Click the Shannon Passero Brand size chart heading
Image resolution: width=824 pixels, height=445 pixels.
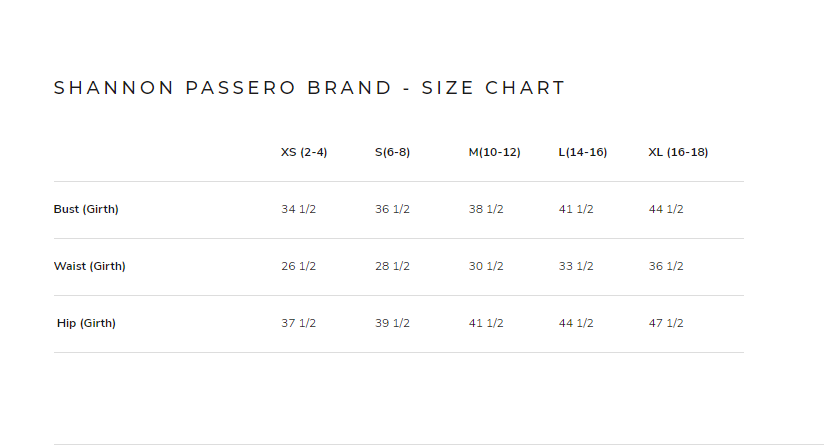point(309,88)
